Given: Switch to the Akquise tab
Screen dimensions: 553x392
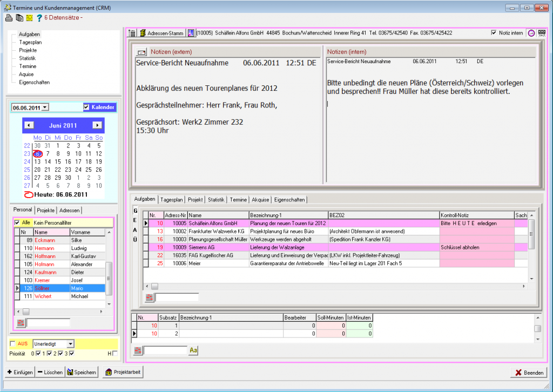Looking at the screenshot, I should coord(260,200).
